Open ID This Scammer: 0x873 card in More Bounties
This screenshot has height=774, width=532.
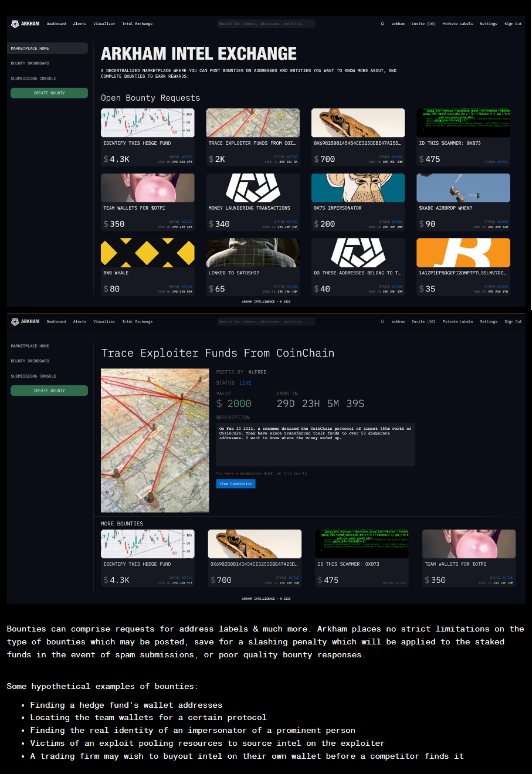pyautogui.click(x=362, y=558)
